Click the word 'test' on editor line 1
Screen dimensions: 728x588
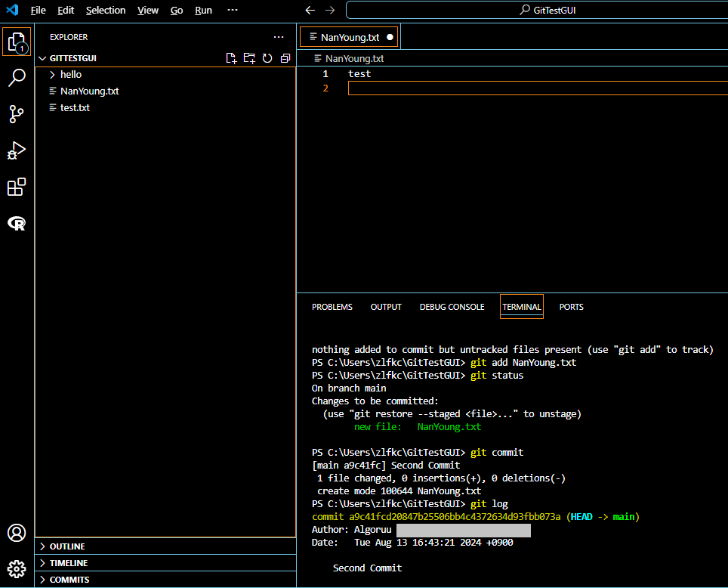click(x=359, y=74)
